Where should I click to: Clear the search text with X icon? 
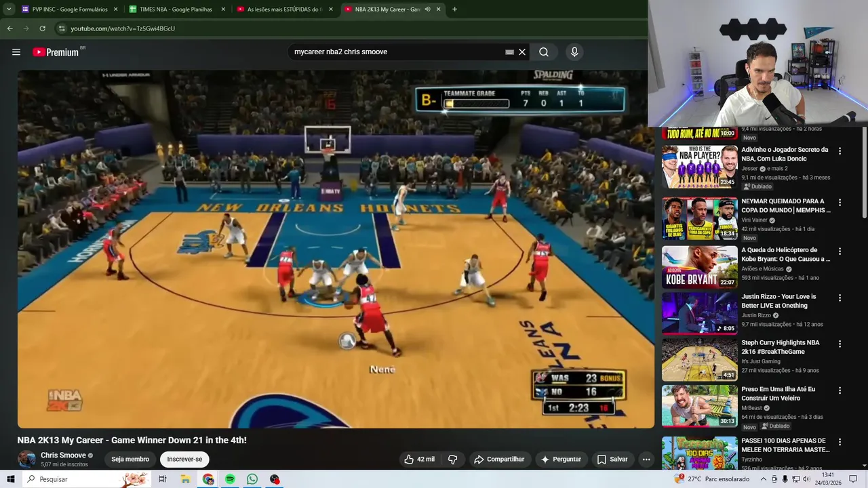[x=522, y=52]
